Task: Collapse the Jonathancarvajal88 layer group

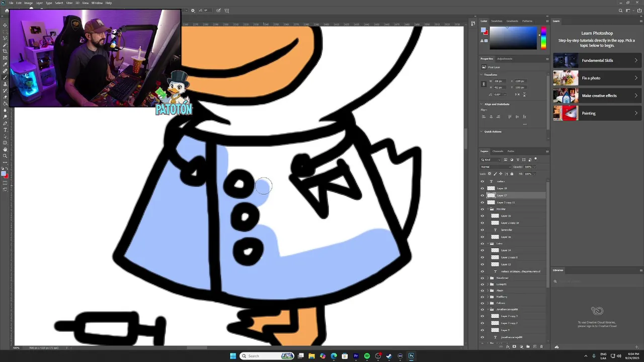Action: coord(488,309)
